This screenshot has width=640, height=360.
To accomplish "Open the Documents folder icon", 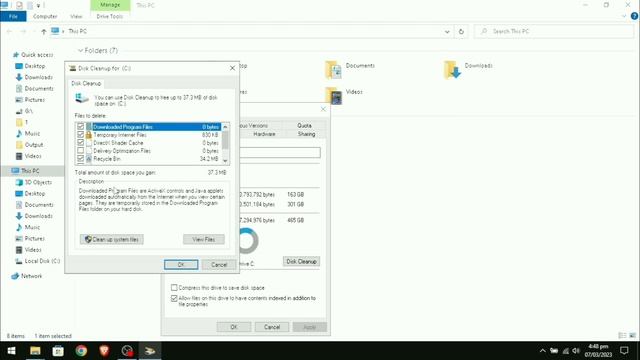I will 333,70.
